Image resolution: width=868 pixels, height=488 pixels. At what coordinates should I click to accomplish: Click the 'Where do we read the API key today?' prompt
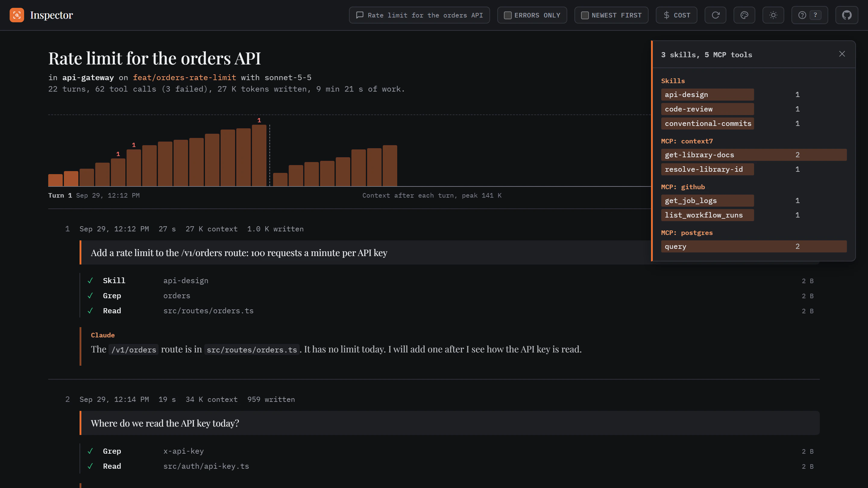click(x=449, y=423)
